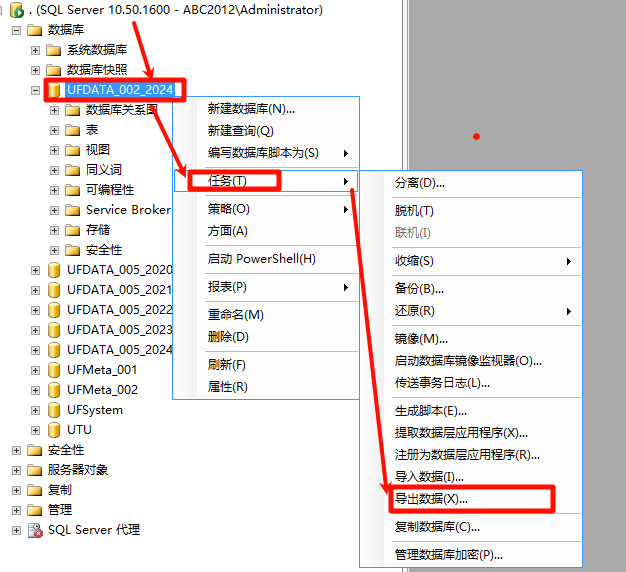Open the 还原(R) submenu
This screenshot has width=626, height=572.
[471, 311]
